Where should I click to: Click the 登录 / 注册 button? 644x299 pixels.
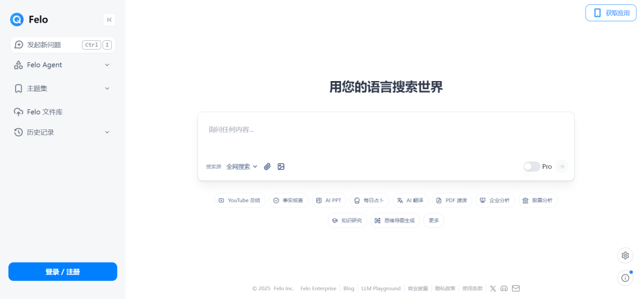tap(63, 271)
